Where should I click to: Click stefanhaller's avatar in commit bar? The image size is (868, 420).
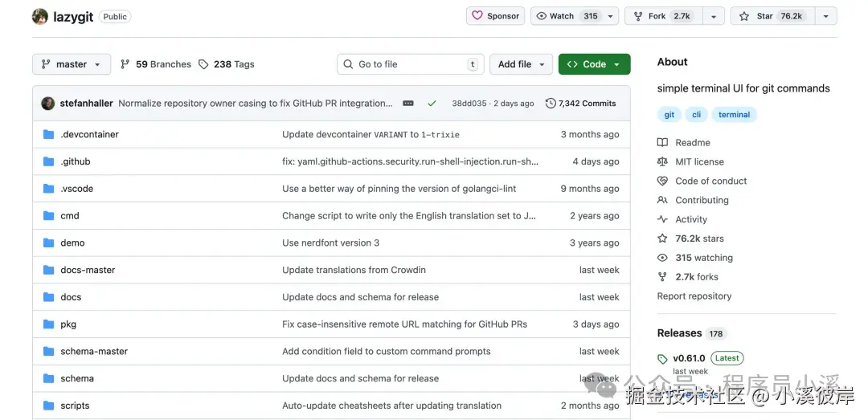[x=48, y=104]
